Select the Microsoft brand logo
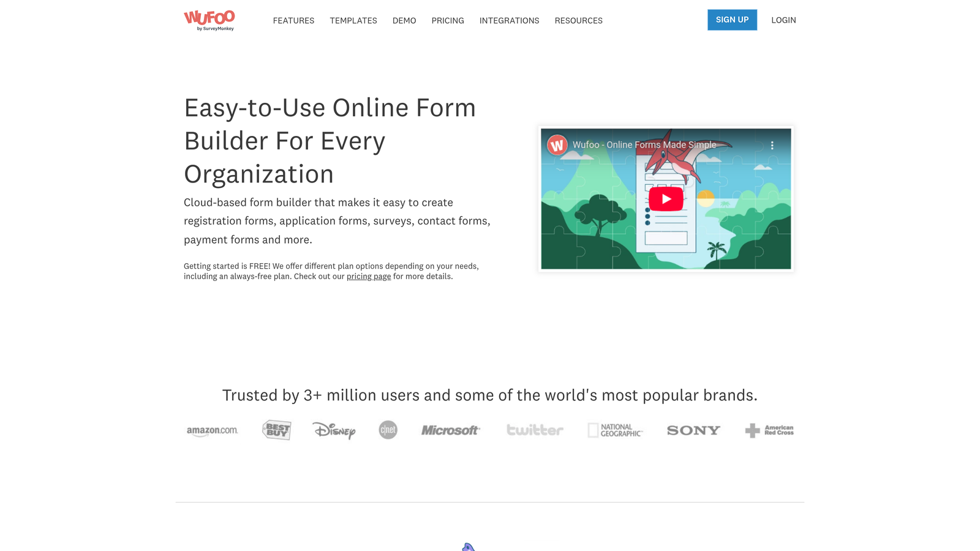This screenshot has width=980, height=551. point(451,430)
